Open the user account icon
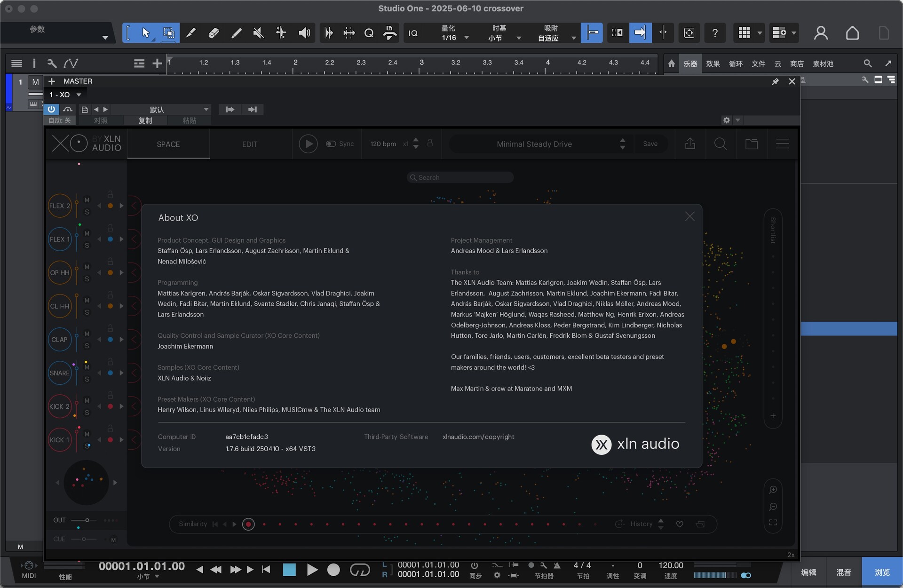 point(821,32)
